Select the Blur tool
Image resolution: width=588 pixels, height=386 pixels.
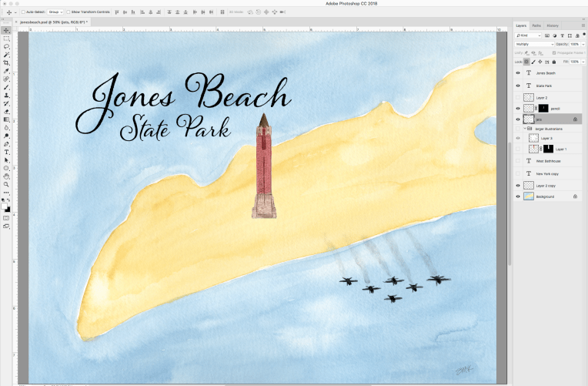tap(6, 128)
